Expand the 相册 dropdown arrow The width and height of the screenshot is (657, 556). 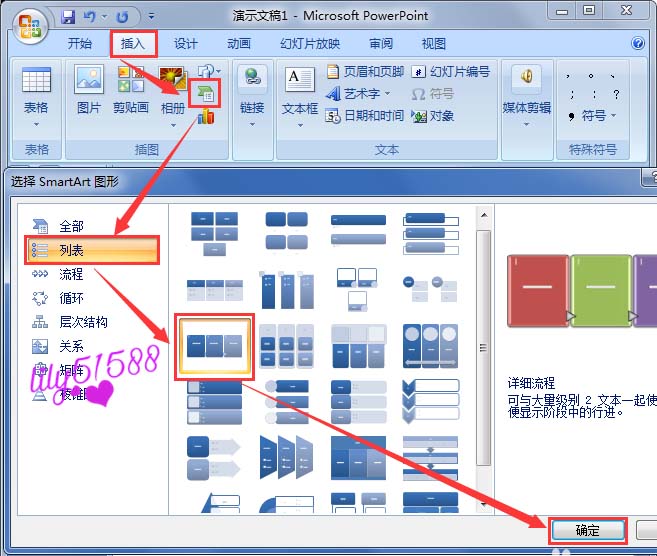coord(173,125)
